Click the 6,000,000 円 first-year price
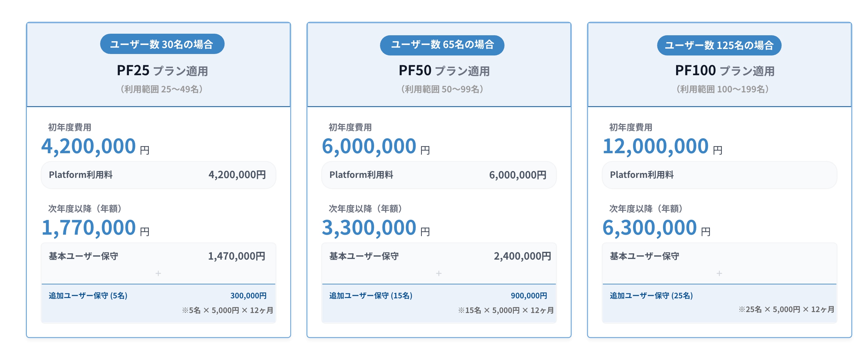The height and width of the screenshot is (357, 868). point(375,146)
